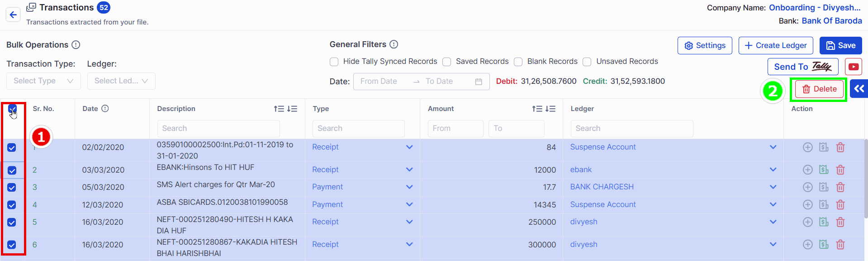Enable Hide Tally Synced Records filter
Image resolution: width=868 pixels, height=261 pixels.
point(334,62)
